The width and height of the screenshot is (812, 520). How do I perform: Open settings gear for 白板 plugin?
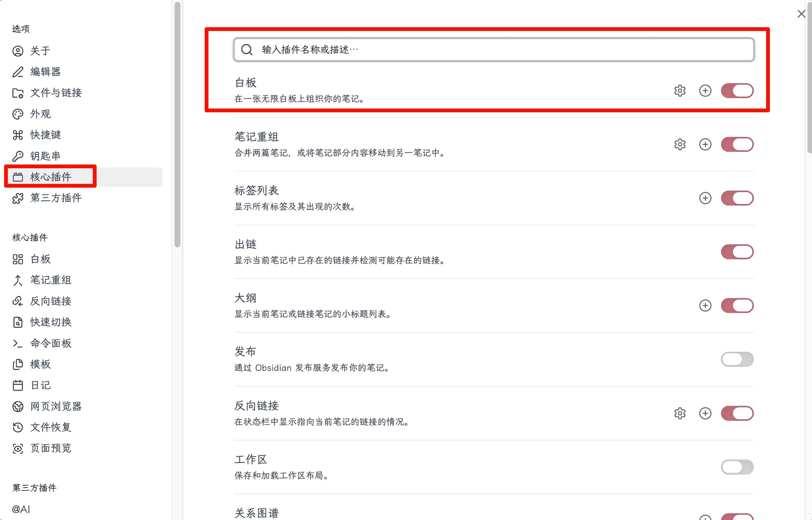pyautogui.click(x=680, y=91)
